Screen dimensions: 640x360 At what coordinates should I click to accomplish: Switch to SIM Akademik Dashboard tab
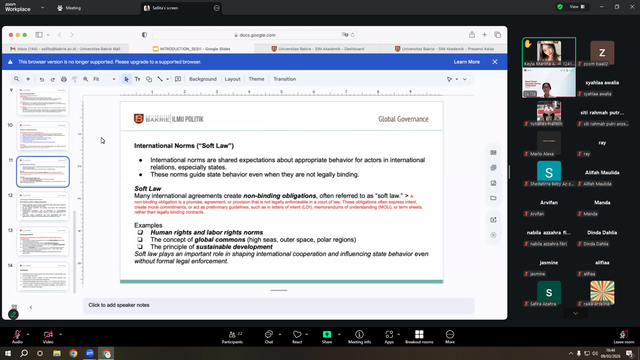pyautogui.click(x=318, y=49)
